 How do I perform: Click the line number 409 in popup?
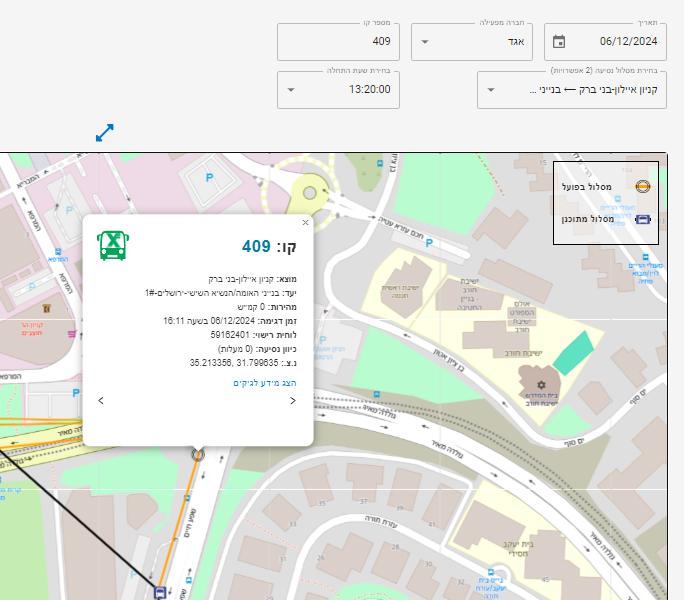point(256,247)
